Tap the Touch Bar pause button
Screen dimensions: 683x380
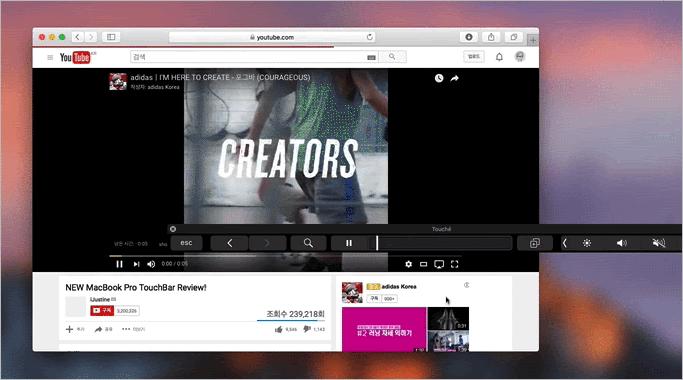pyautogui.click(x=349, y=243)
